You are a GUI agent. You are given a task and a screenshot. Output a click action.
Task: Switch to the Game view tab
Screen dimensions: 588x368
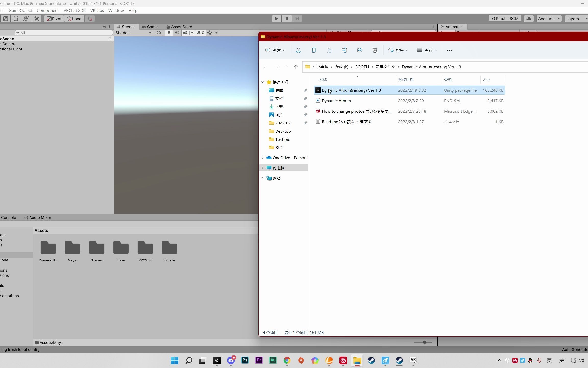click(150, 26)
